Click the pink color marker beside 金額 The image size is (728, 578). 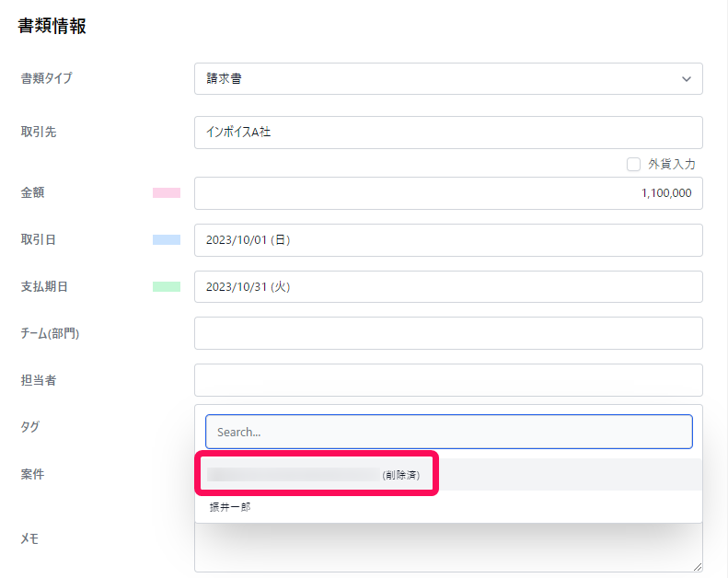pos(167,192)
